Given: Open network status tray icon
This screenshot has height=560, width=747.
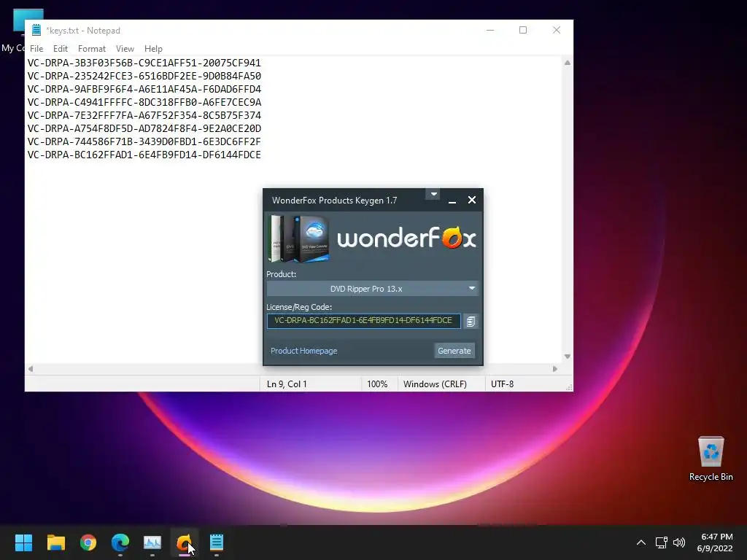Looking at the screenshot, I should 661,542.
